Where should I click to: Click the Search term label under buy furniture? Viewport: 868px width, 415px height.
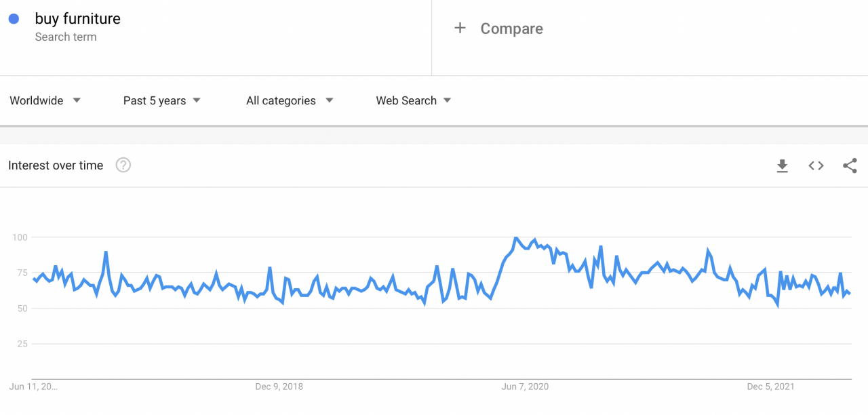click(66, 37)
